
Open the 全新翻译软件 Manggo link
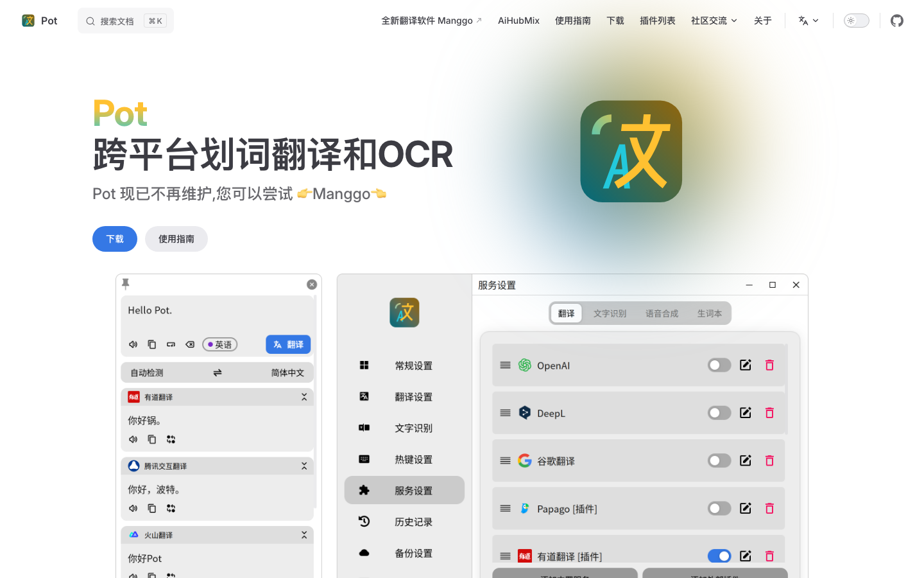[x=431, y=21]
